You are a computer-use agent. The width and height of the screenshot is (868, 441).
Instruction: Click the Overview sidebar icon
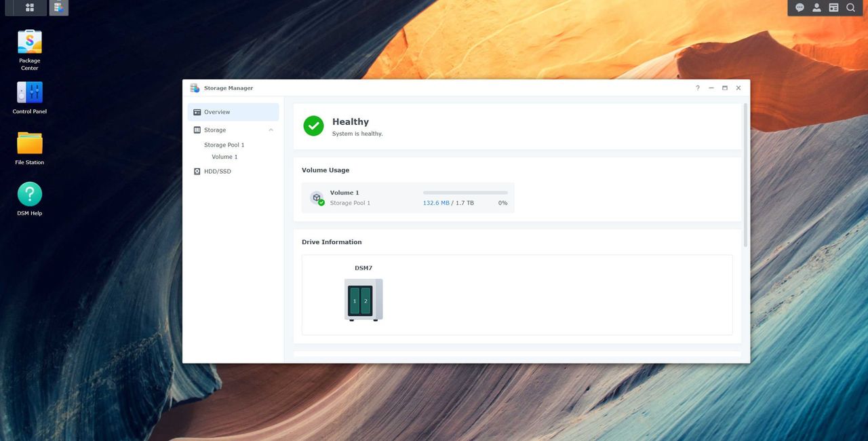(197, 112)
